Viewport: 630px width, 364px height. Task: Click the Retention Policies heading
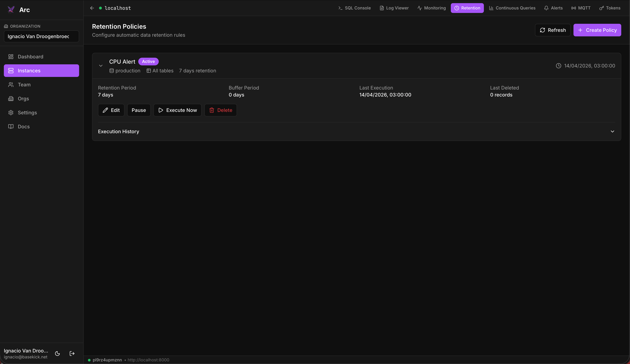(119, 26)
